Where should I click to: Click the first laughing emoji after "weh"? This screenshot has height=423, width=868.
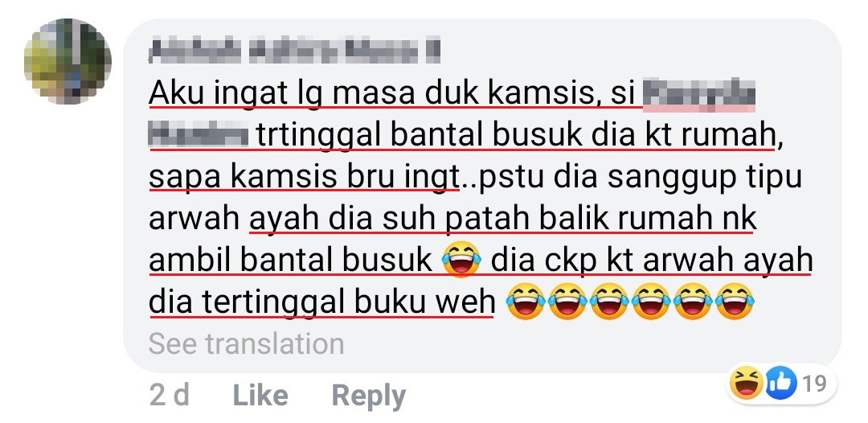pyautogui.click(x=526, y=302)
